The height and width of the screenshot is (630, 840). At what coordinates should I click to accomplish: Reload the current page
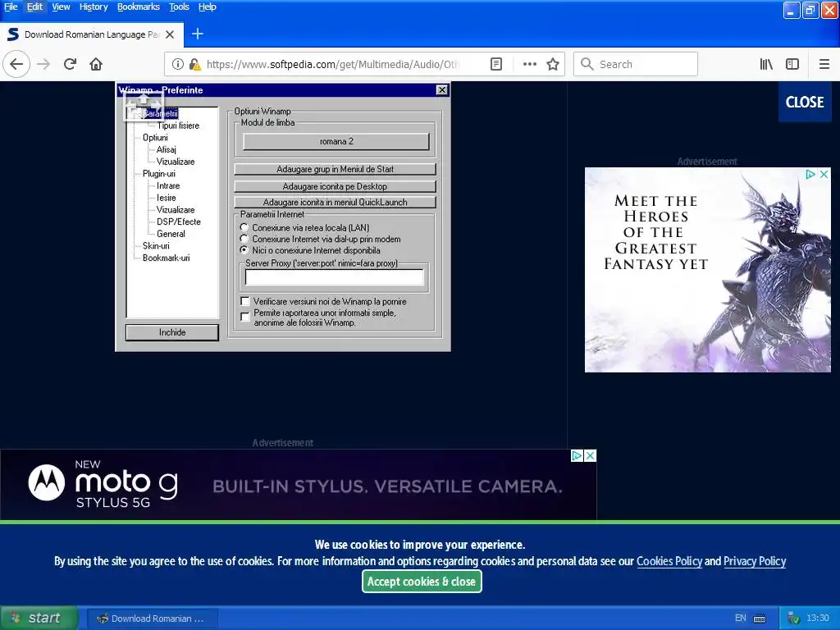coord(71,64)
